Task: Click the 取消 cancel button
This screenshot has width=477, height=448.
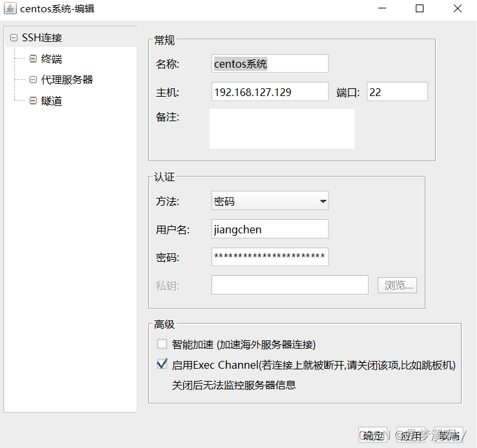Action: [449, 435]
